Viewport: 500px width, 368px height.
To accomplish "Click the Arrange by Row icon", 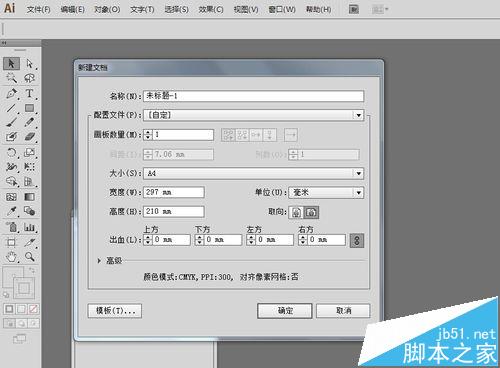I will (256, 135).
